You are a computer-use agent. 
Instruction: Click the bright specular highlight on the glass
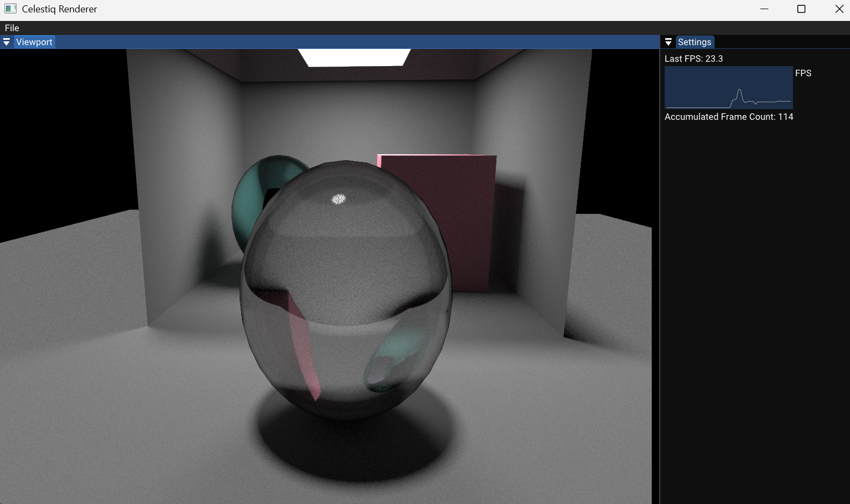338,199
